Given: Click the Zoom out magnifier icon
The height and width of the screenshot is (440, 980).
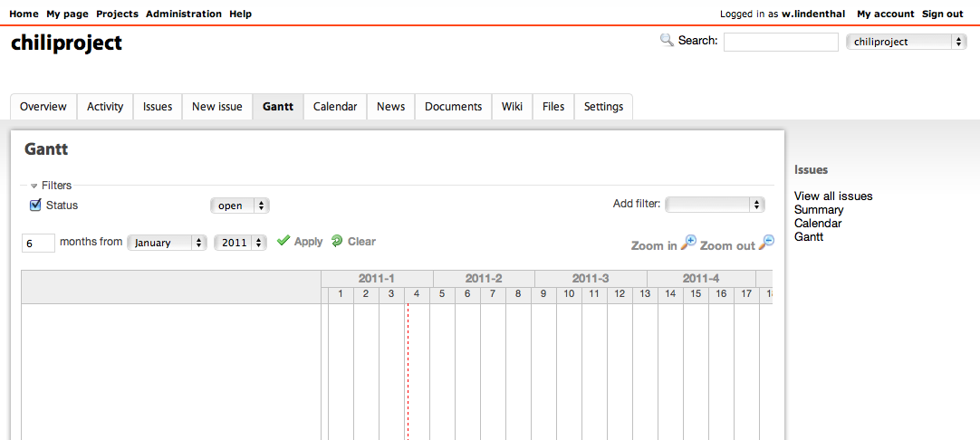Looking at the screenshot, I should pos(767,243).
